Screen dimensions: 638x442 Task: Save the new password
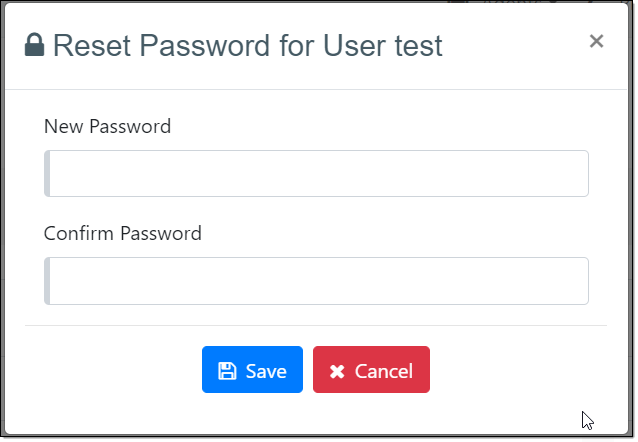[x=252, y=370]
